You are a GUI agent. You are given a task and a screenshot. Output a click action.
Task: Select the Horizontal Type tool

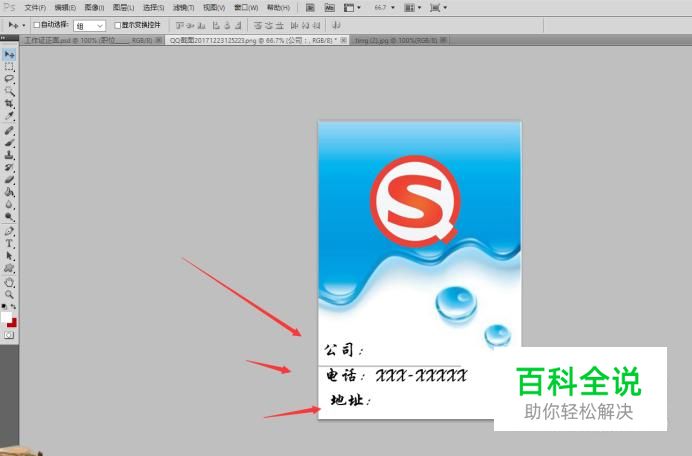9,244
